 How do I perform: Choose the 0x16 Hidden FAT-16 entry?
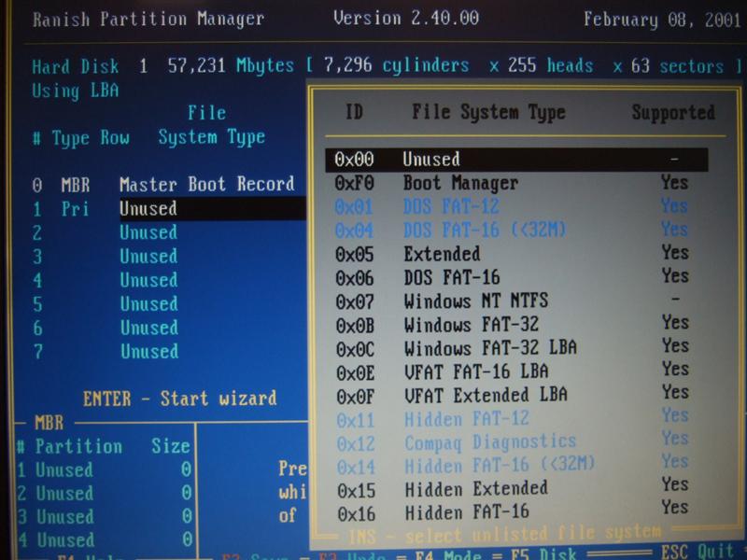[512, 512]
